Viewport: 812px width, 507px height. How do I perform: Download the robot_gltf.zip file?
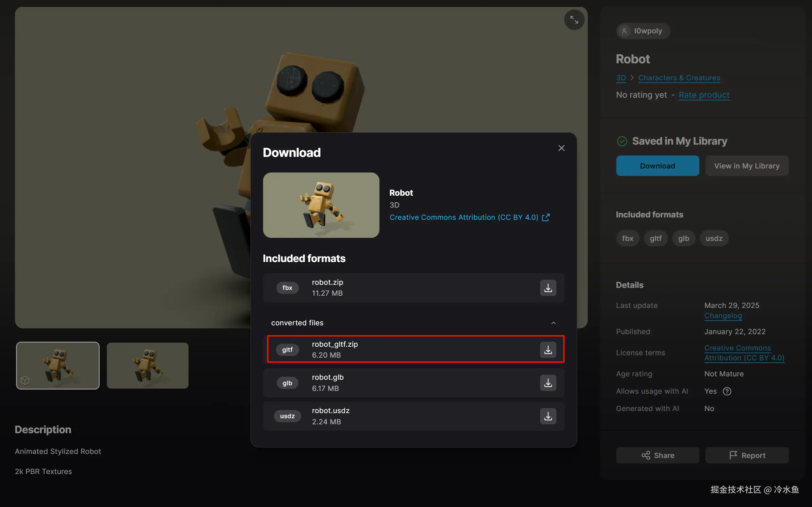(548, 350)
